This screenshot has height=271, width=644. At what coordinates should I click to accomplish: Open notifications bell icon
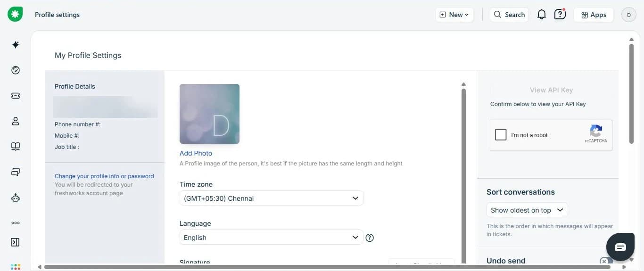(x=542, y=15)
